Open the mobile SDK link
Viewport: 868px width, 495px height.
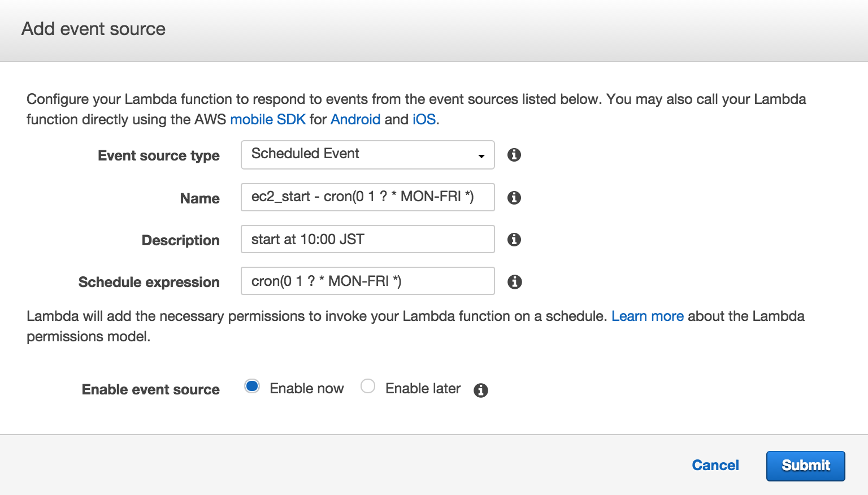pos(267,120)
